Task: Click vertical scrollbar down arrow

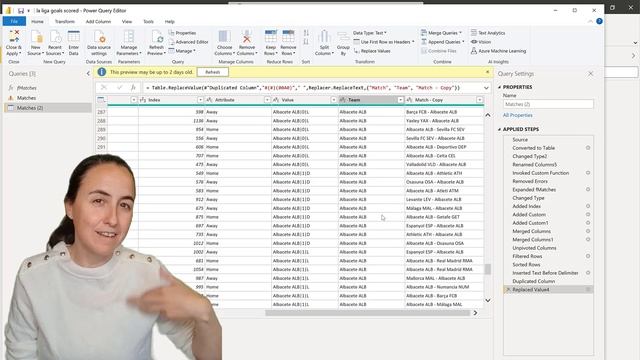Action: pos(487,300)
